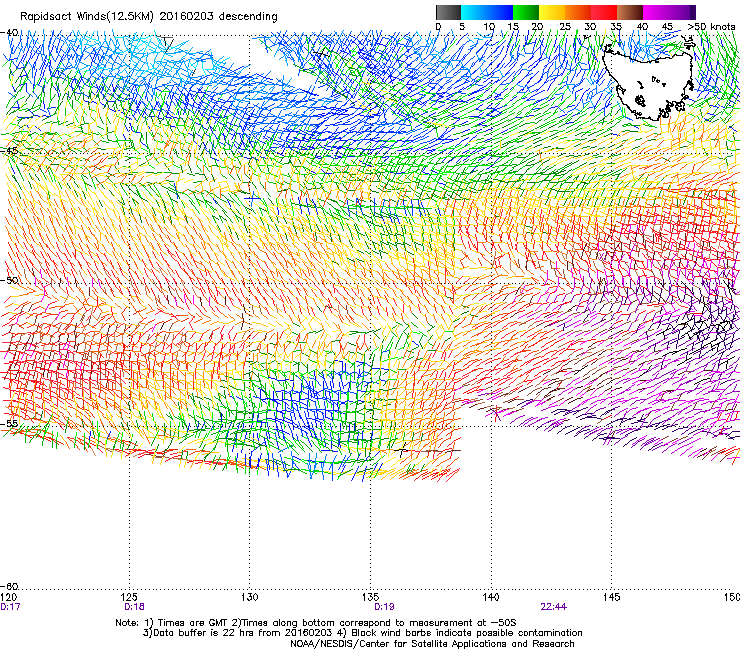The image size is (740, 650).
Task: Click the '135' longitude axis label
Action: (x=370, y=597)
